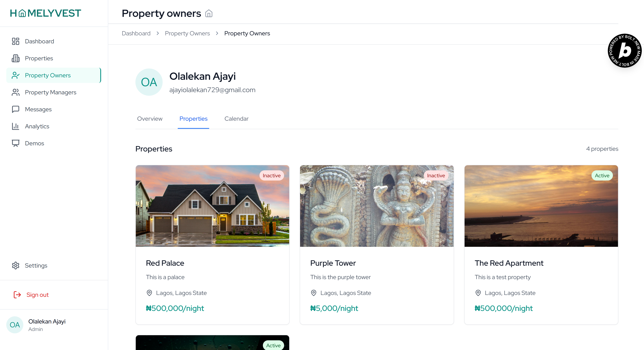Screen dimensions: 644x350
Task: Click the Property Managers people icon
Action: point(15,92)
